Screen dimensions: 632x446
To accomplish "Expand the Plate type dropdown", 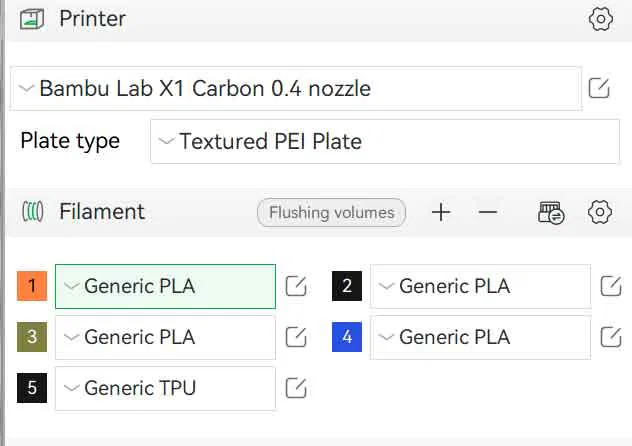I will tap(385, 141).
